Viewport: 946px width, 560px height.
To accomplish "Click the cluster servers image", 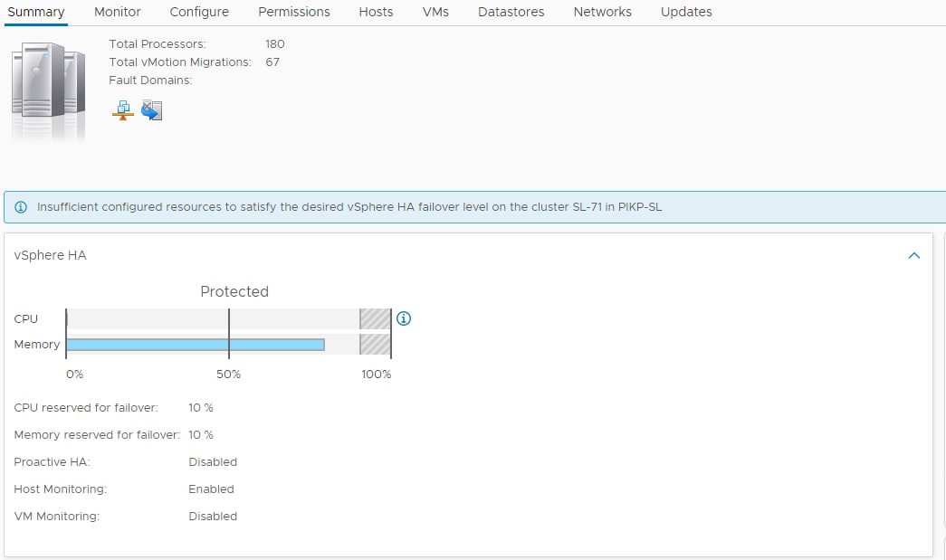I will [x=48, y=90].
